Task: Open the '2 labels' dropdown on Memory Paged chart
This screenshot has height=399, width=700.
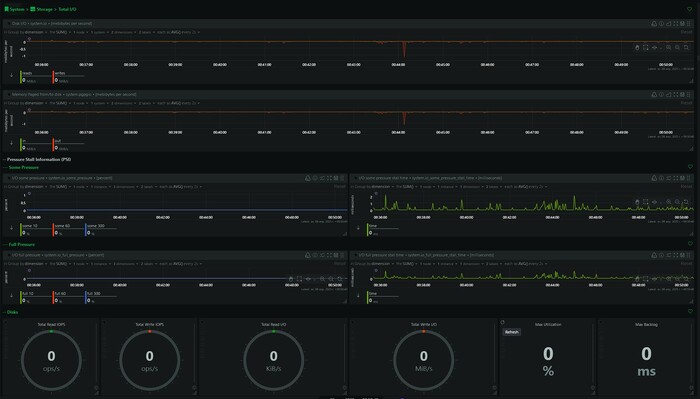Action: tap(146, 103)
